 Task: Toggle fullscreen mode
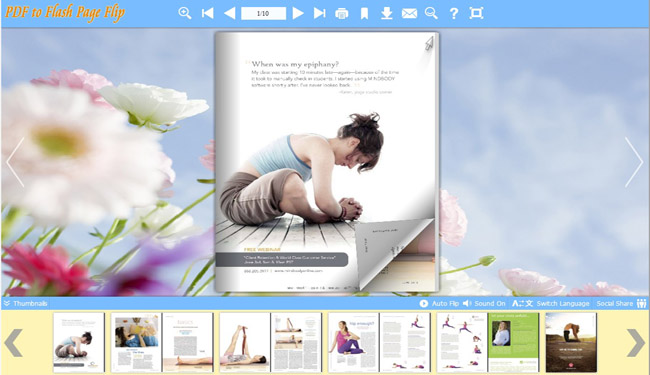coord(476,13)
